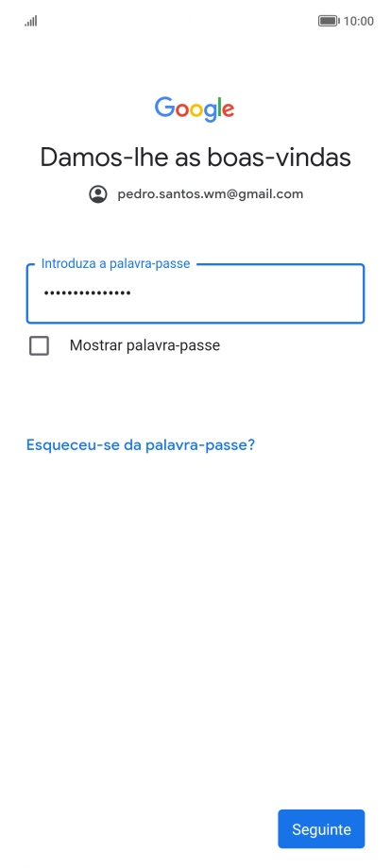
Task: Tap the signal strength icon
Action: point(31,21)
